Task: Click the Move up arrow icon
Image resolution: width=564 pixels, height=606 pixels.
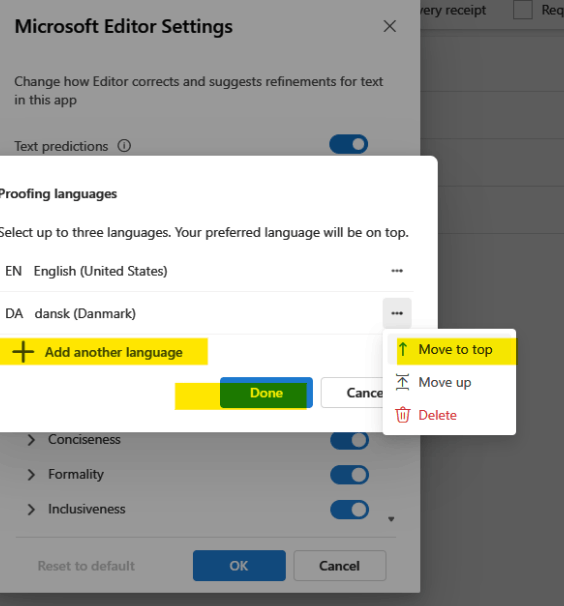Action: tap(402, 382)
